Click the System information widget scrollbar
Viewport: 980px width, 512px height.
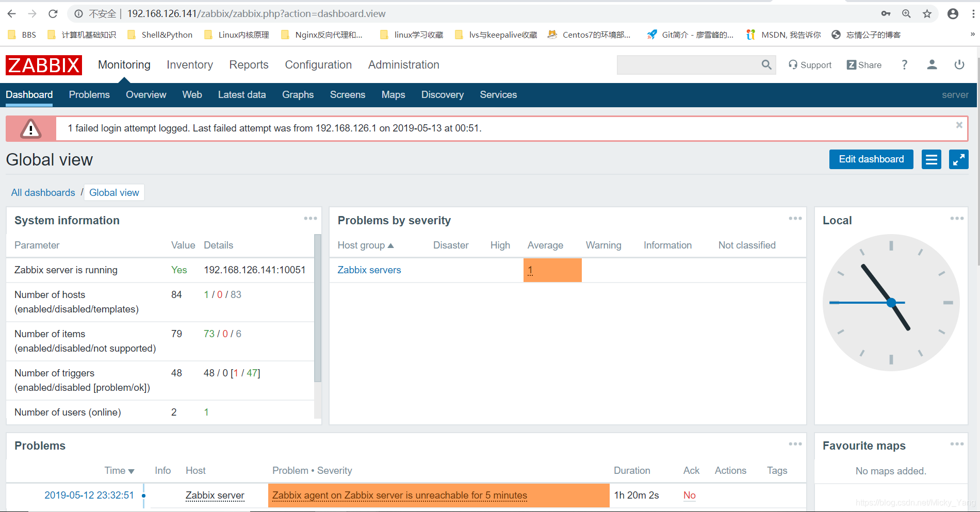pos(318,308)
